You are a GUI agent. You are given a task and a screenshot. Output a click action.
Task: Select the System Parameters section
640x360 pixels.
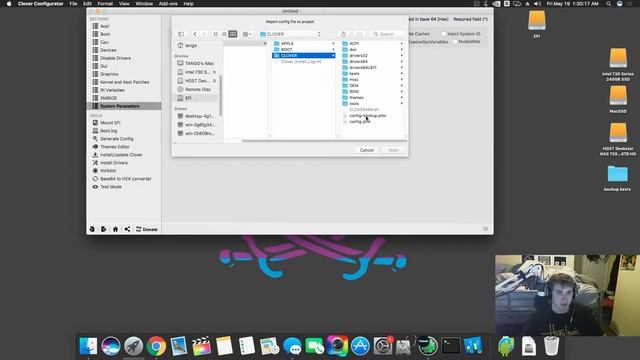[x=124, y=106]
